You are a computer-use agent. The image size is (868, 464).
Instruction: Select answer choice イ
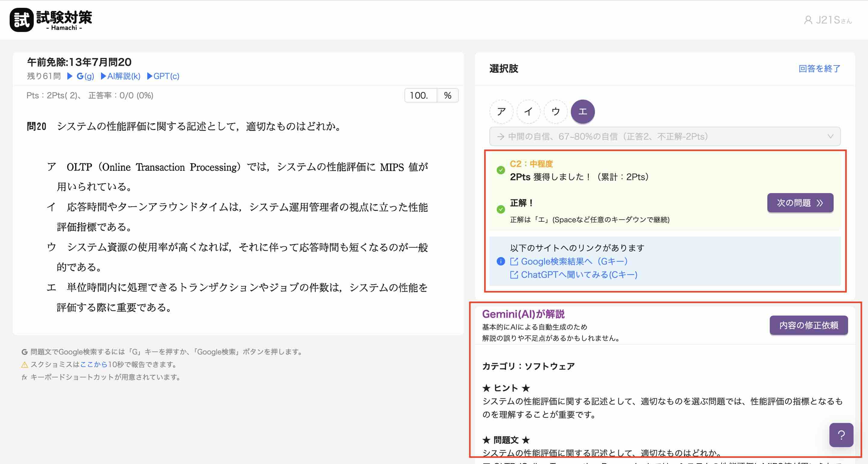pos(528,112)
